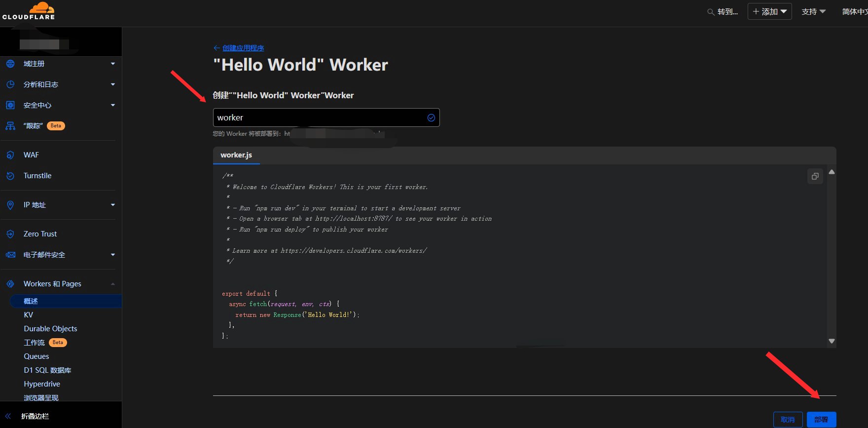Open 概述 under Workers and Pages
Viewport: 868px width, 428px height.
point(66,301)
